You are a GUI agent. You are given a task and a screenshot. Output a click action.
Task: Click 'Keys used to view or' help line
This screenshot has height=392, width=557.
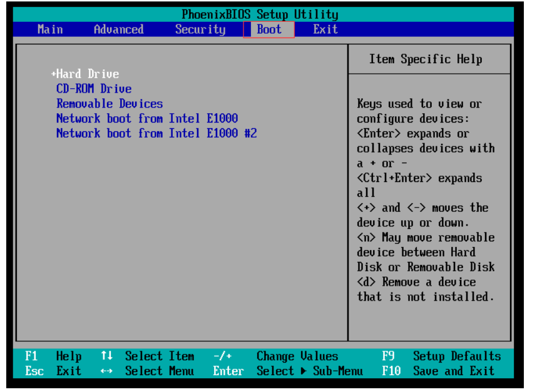(419, 104)
